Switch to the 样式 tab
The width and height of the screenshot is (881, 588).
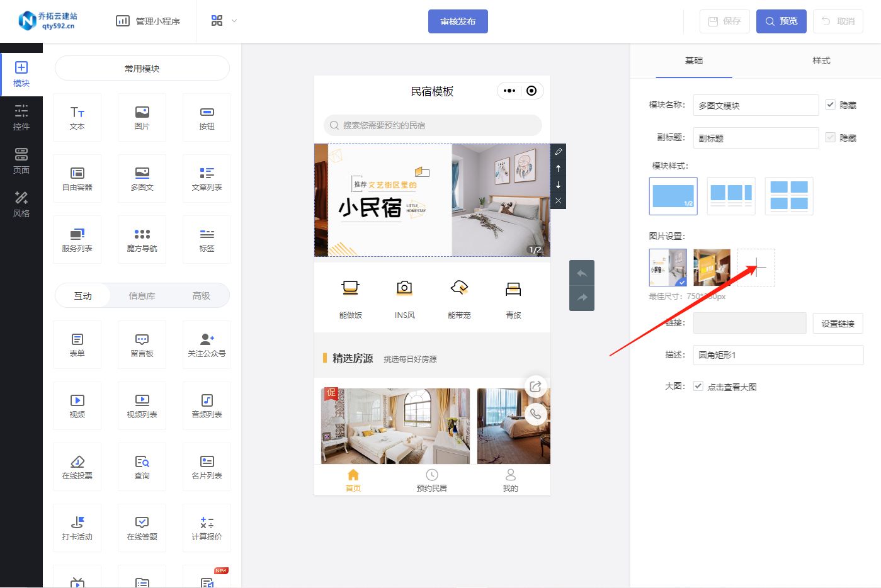coord(821,60)
